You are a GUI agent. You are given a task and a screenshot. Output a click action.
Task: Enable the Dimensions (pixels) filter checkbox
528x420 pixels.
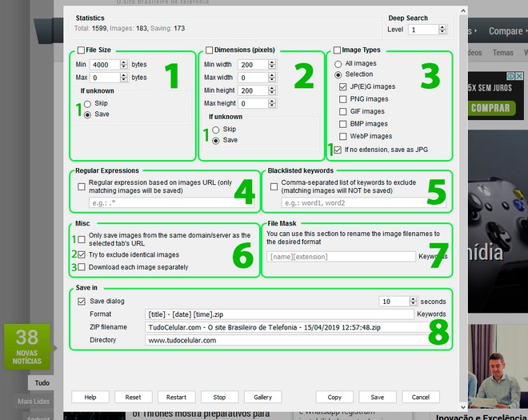pyautogui.click(x=210, y=50)
